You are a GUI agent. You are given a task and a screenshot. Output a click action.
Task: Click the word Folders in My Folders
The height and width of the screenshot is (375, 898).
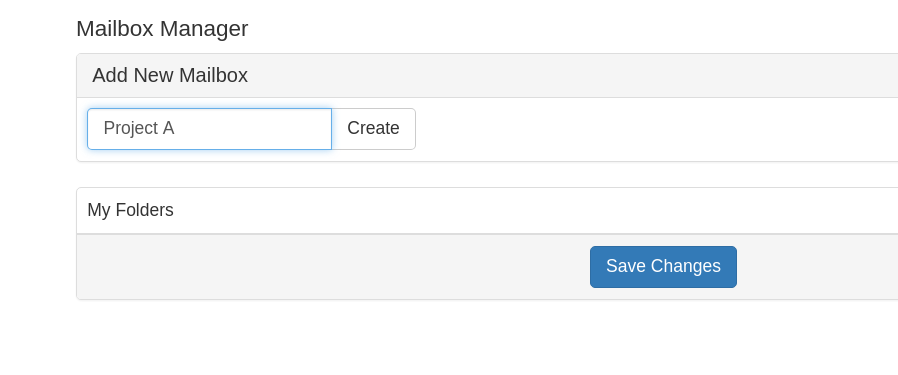point(144,210)
